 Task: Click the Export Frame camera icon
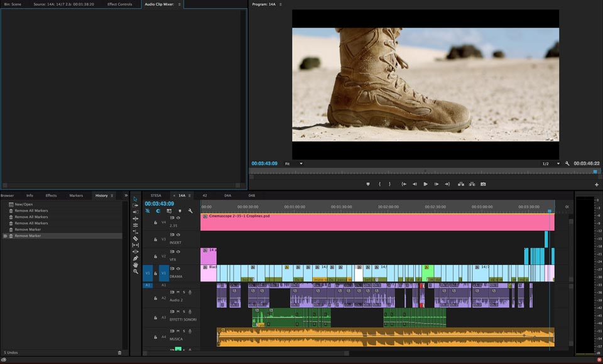pyautogui.click(x=483, y=185)
